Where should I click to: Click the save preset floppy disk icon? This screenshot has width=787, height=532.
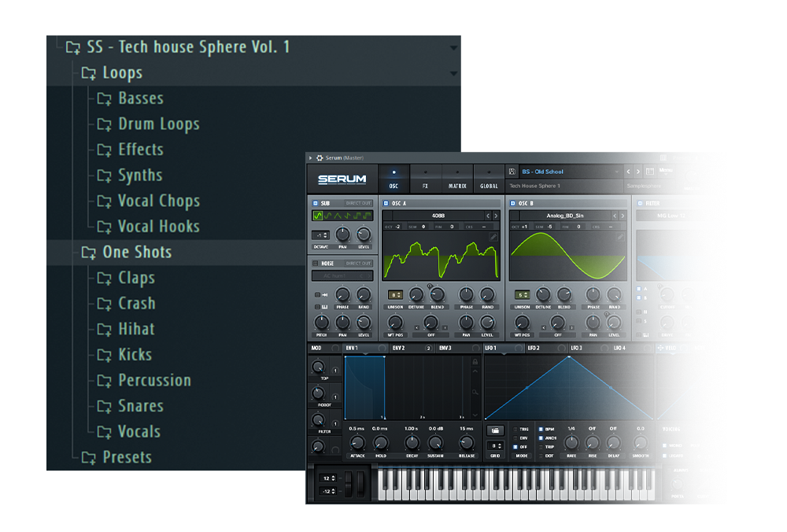(x=512, y=172)
